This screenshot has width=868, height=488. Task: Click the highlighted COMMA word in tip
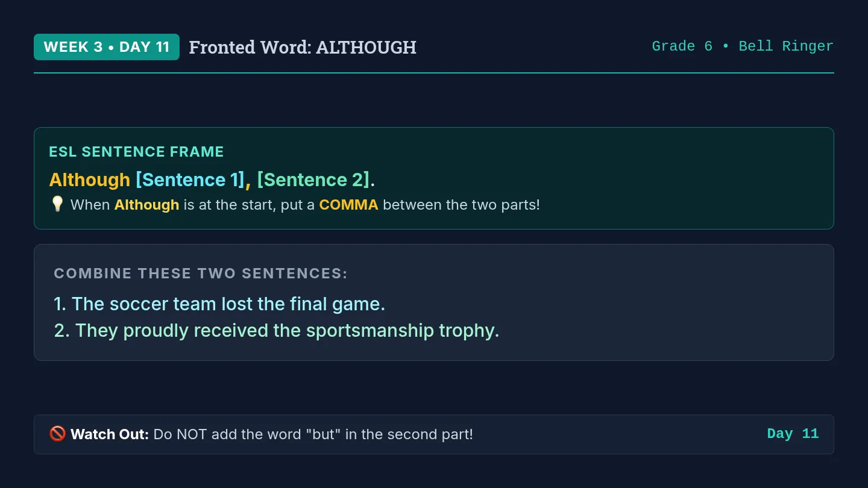pos(348,205)
